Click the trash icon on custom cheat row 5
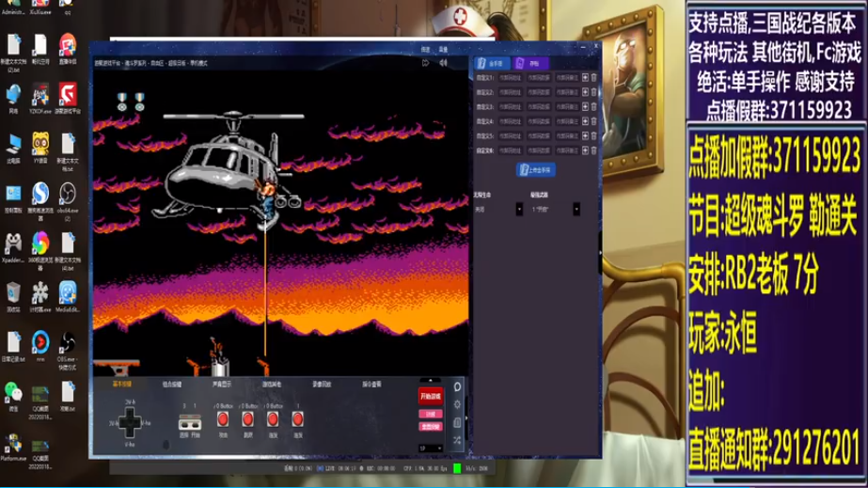The width and height of the screenshot is (868, 488). [594, 135]
